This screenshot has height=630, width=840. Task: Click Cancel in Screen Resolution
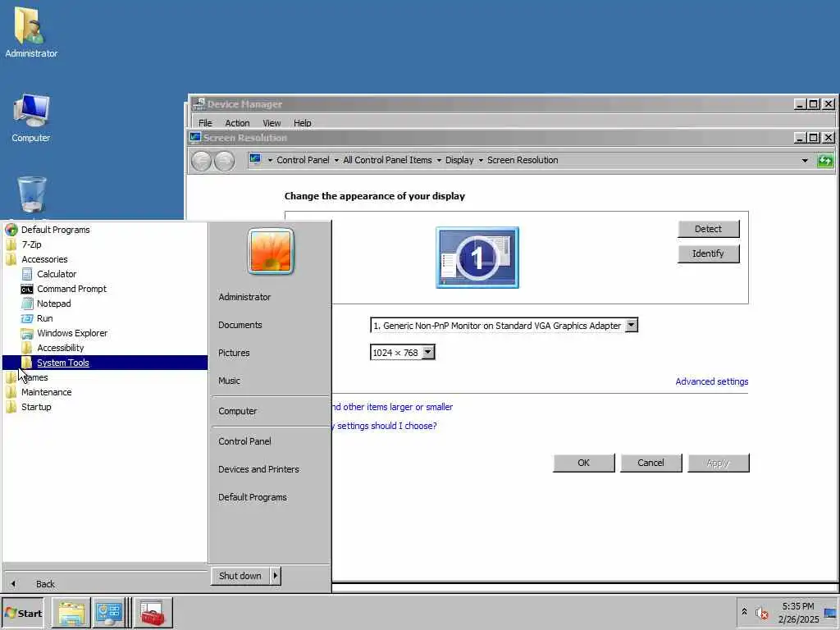[651, 463]
